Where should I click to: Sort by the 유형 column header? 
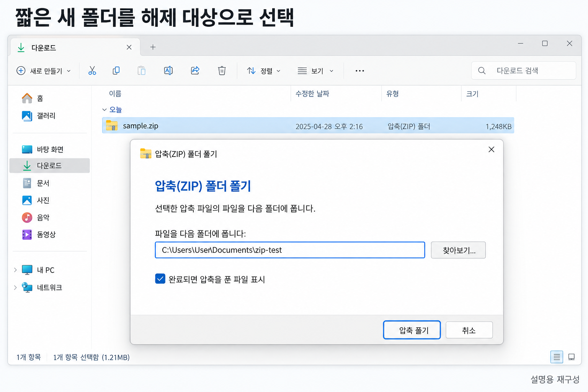coord(392,93)
